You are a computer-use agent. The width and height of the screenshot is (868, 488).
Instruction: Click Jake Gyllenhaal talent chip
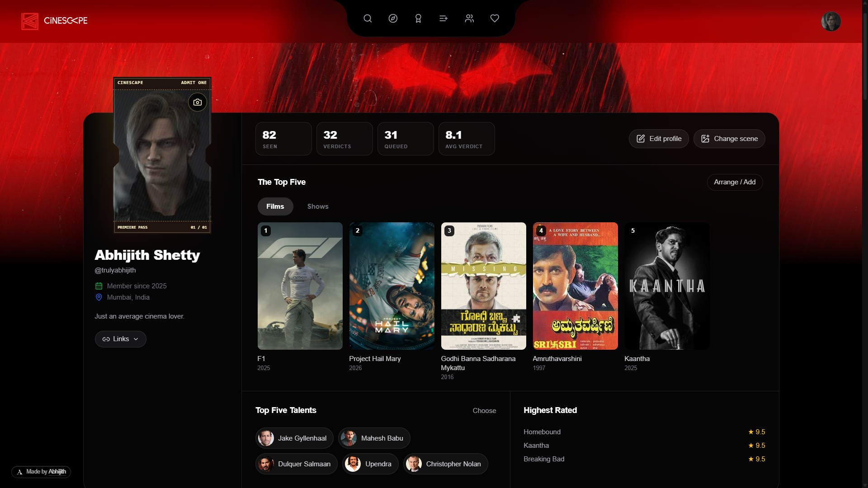click(294, 438)
